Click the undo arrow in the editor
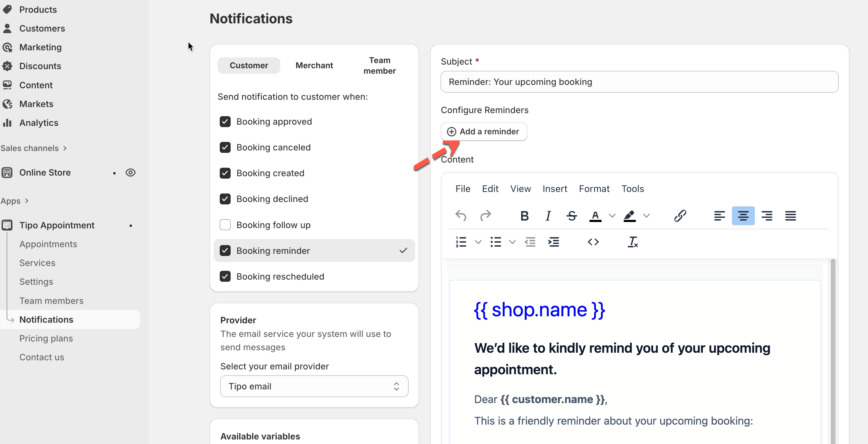Viewport: 868px width, 444px height. (x=461, y=216)
